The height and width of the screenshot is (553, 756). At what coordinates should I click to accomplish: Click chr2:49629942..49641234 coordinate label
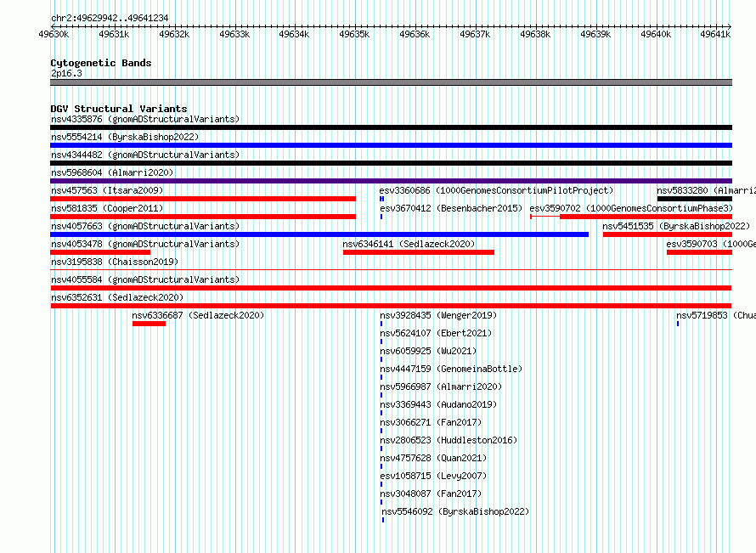click(110, 18)
